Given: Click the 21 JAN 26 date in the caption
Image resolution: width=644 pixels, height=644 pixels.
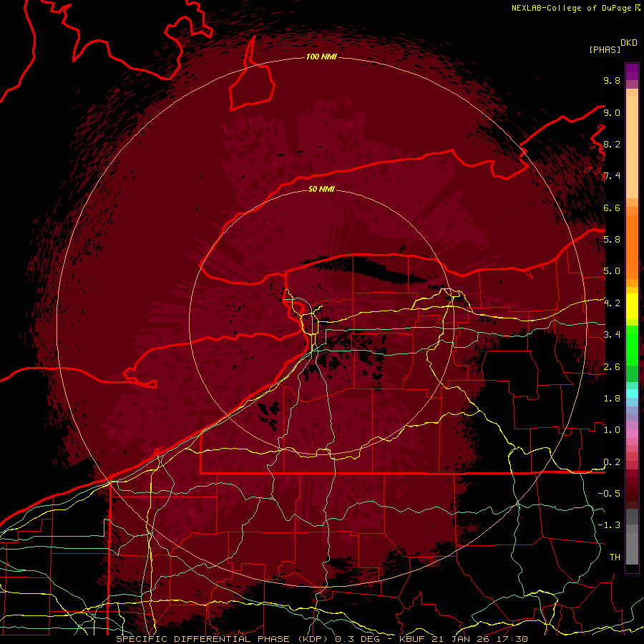Looking at the screenshot, I should coord(462,639).
